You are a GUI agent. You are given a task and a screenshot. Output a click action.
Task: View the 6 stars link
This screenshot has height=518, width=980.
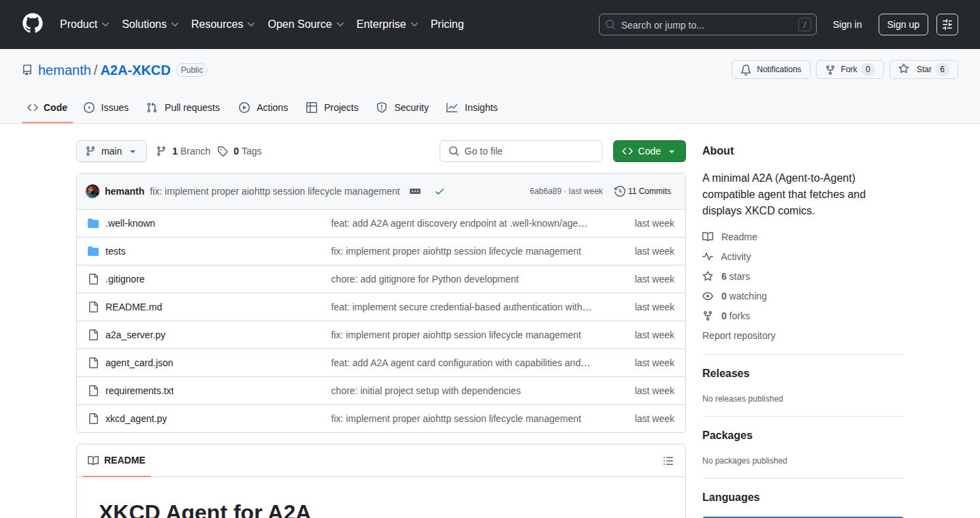pyautogui.click(x=726, y=276)
